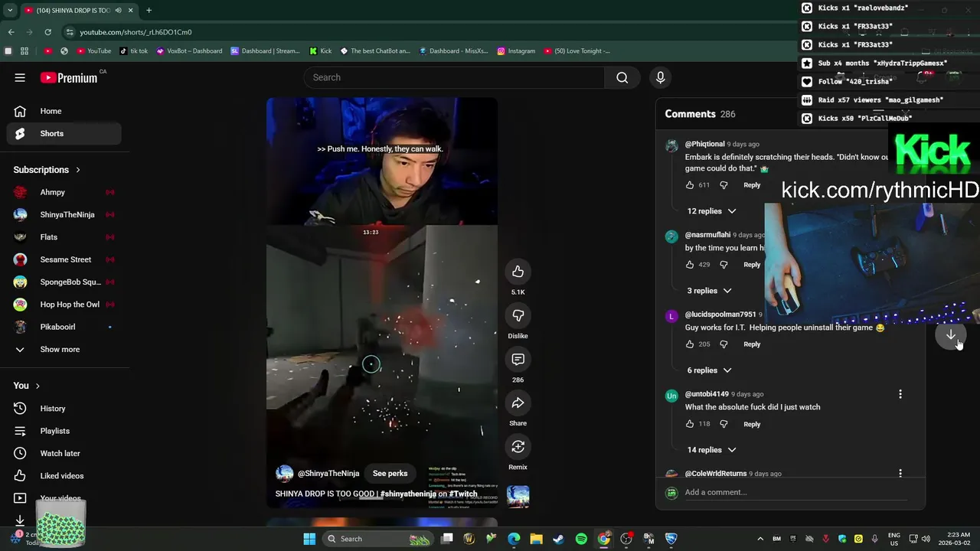
Task: Mute the tab via the speaker icon
Action: 118,10
